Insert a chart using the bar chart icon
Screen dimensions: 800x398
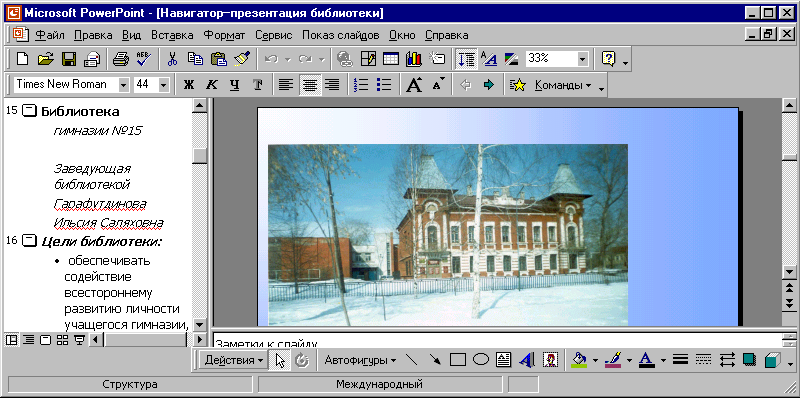coord(414,59)
